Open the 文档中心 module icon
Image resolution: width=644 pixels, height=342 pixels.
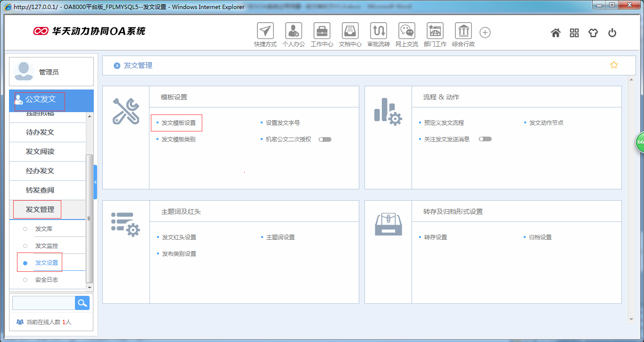(350, 32)
